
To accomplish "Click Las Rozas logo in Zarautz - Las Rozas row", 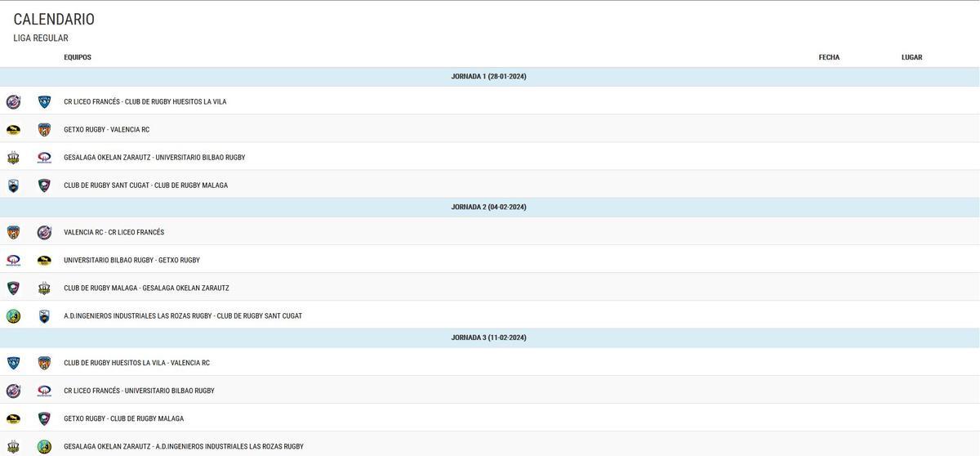I will (x=44, y=447).
